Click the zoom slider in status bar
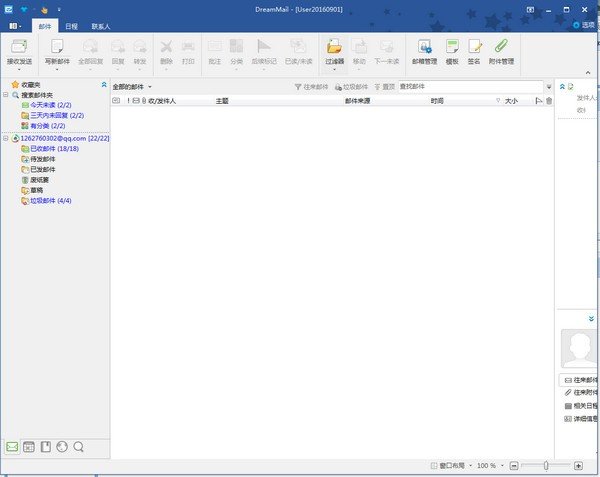This screenshot has width=600, height=477. tap(546, 466)
